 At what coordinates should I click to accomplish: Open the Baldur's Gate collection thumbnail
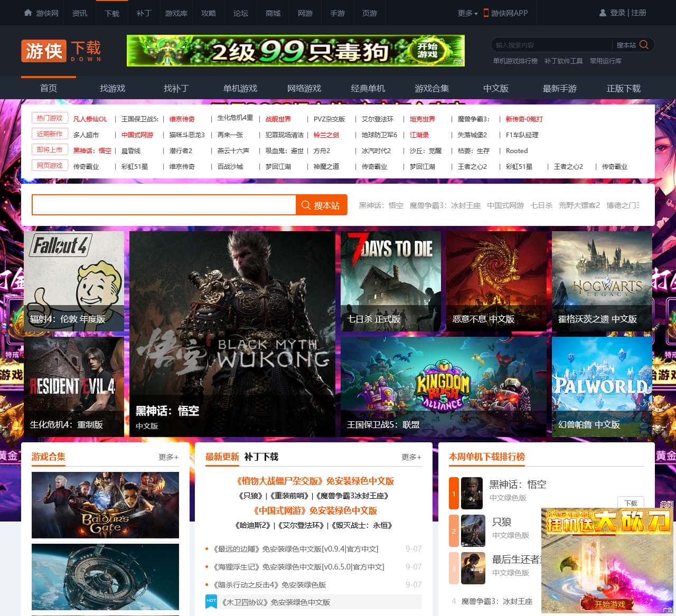point(105,505)
